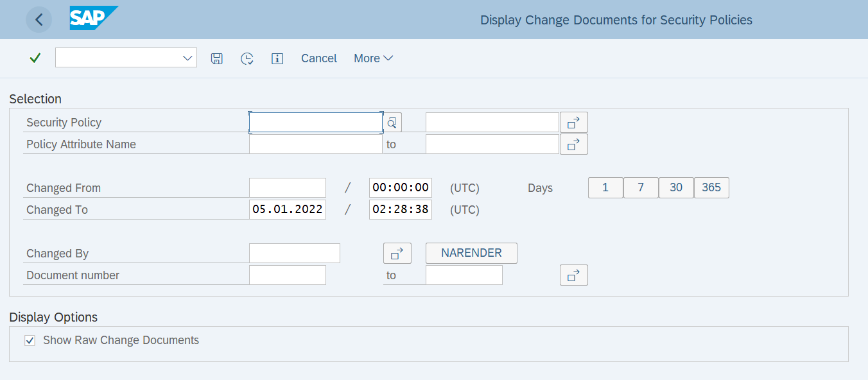The height and width of the screenshot is (380, 868).
Task: Expand the transaction command field dropdown
Action: pyautogui.click(x=187, y=58)
